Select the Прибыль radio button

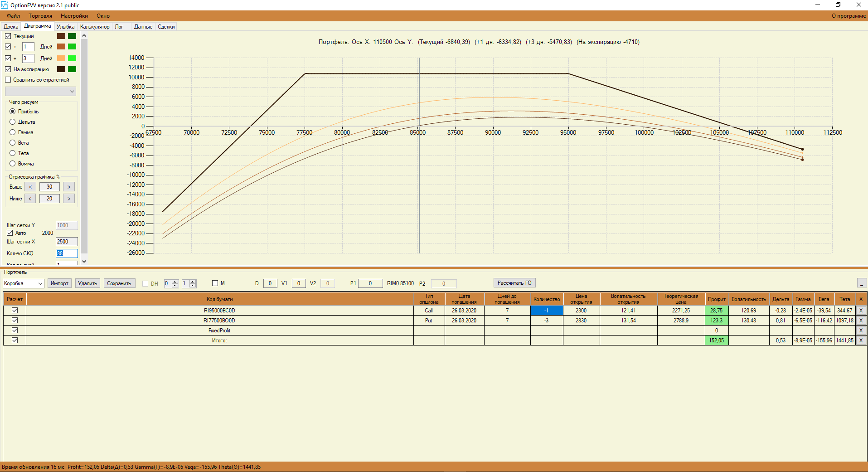(13, 112)
